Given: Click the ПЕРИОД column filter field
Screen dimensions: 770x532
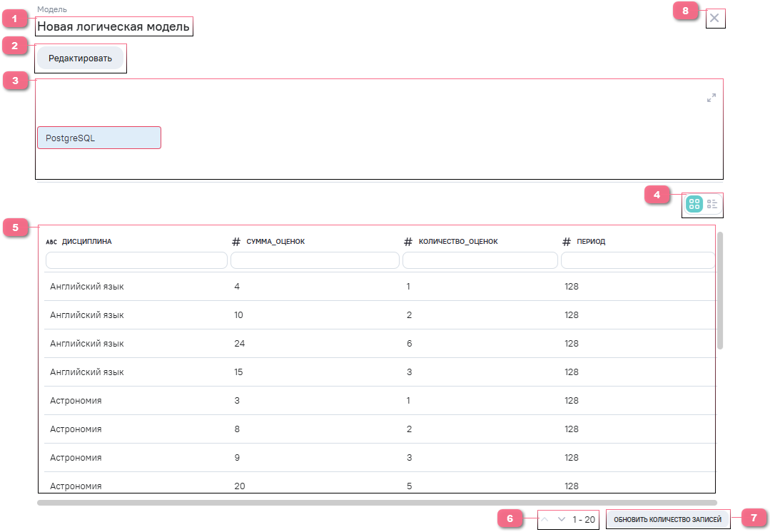Looking at the screenshot, I should click(x=637, y=261).
